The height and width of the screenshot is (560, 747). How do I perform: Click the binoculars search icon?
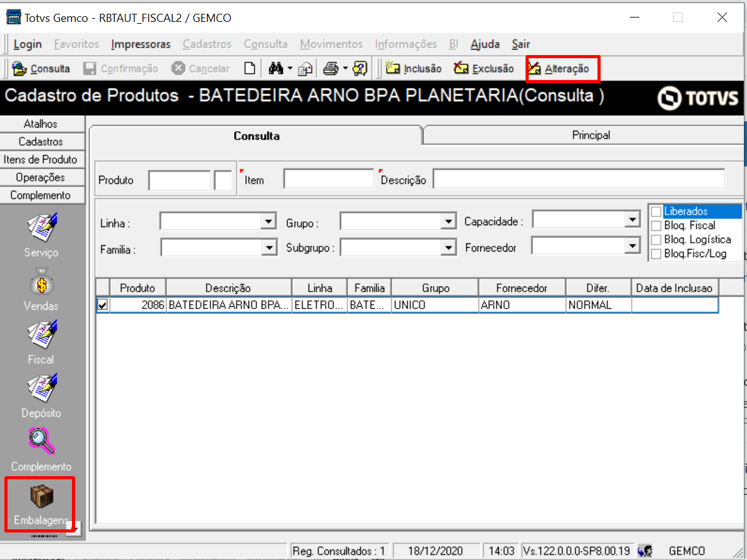coord(276,69)
